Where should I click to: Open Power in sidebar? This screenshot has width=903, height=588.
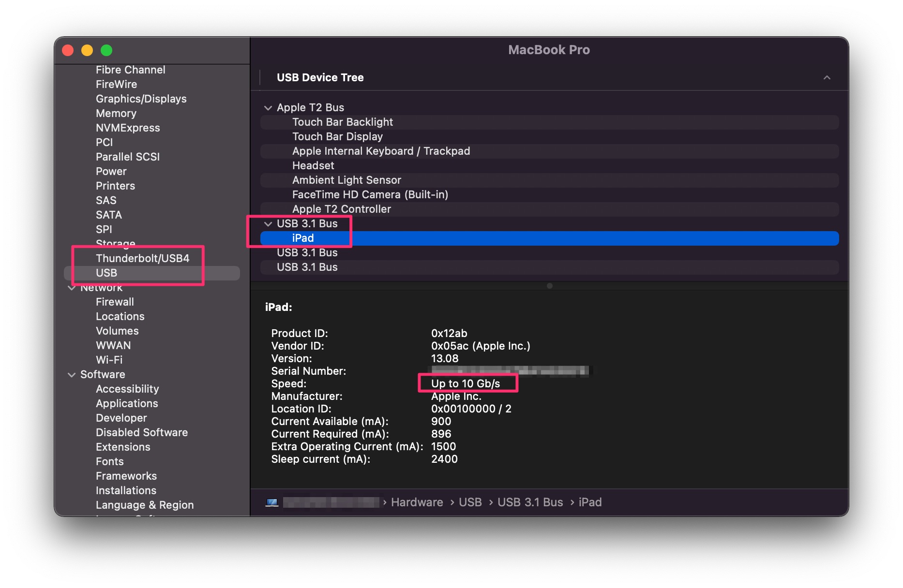(111, 172)
